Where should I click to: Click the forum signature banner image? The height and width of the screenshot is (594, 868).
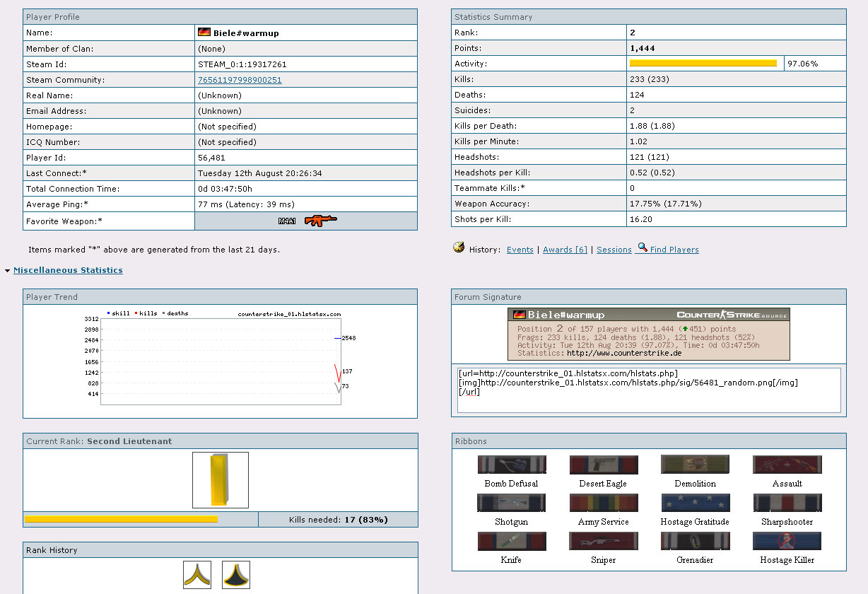(648, 334)
